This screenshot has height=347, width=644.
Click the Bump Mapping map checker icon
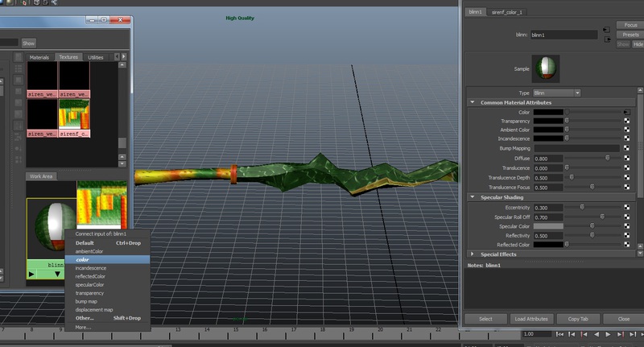627,148
